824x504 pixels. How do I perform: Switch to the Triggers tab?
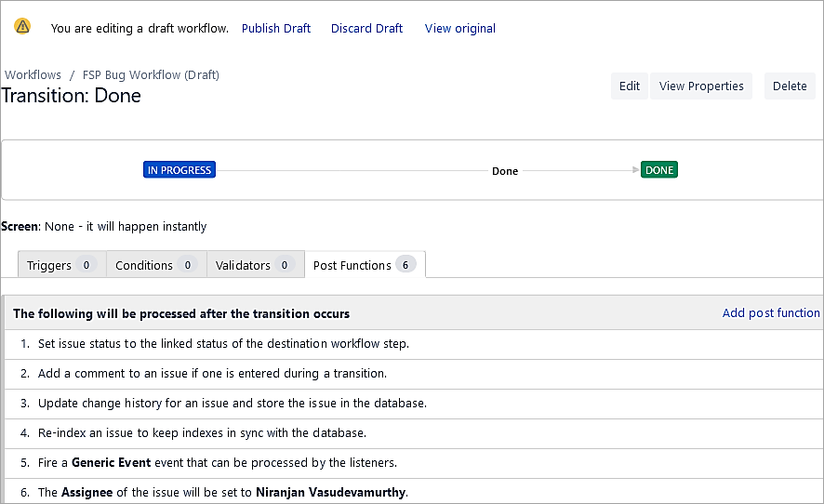click(x=60, y=265)
